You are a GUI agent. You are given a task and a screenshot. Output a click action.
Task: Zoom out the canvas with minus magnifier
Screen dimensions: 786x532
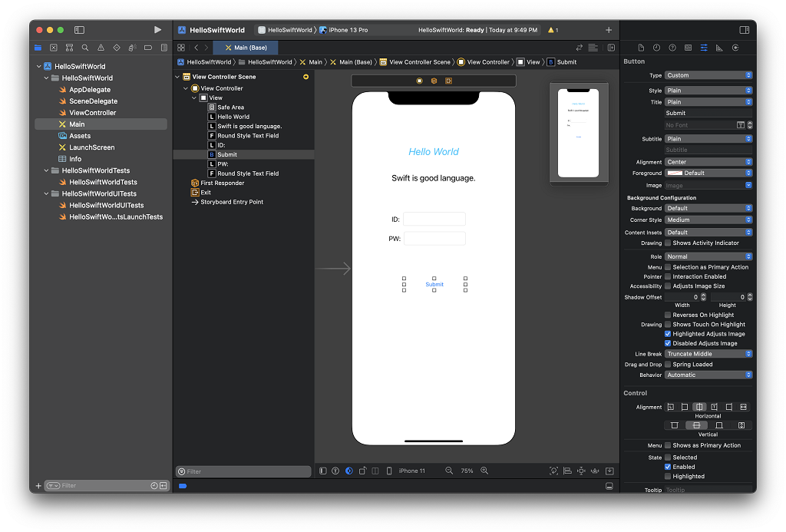(x=449, y=471)
